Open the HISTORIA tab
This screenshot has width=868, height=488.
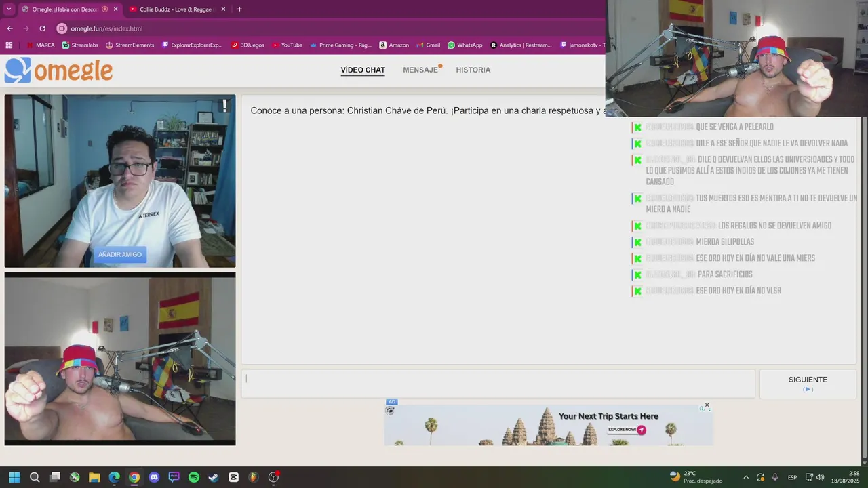click(x=473, y=70)
